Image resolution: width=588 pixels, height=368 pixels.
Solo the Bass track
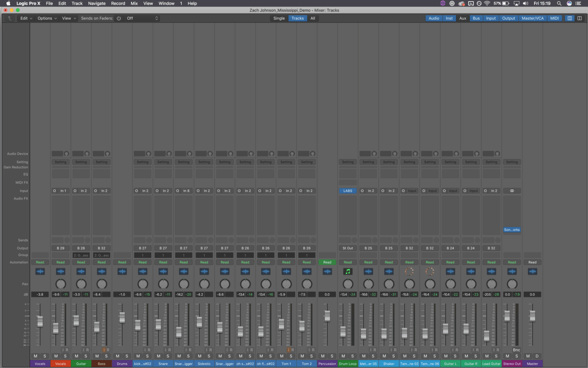[x=106, y=356]
